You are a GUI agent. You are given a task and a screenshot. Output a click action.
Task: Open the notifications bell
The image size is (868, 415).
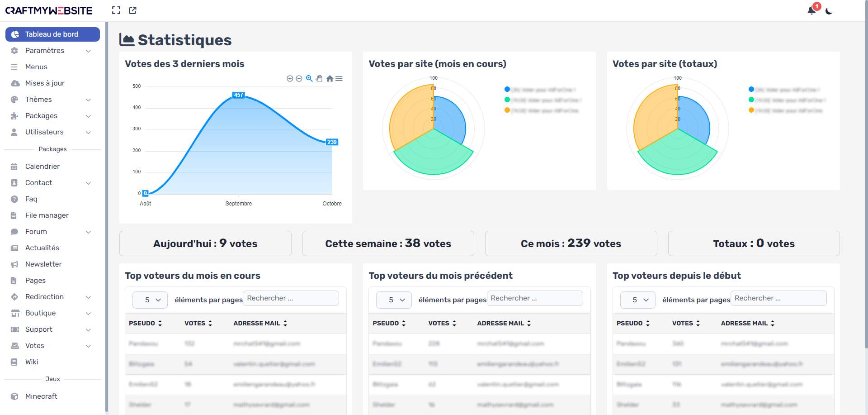click(x=812, y=10)
